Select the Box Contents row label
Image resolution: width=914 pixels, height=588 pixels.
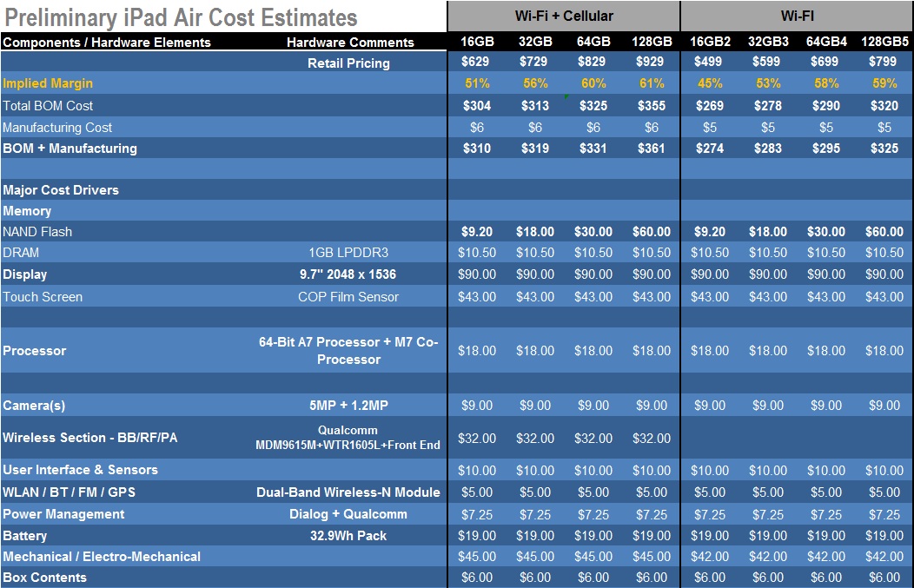tap(45, 578)
